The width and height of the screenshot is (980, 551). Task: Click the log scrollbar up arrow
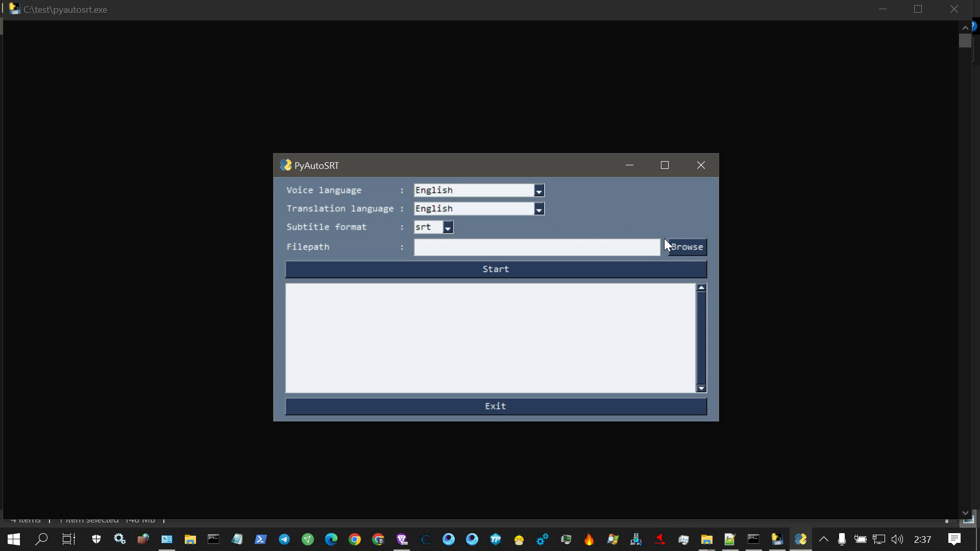tap(701, 288)
